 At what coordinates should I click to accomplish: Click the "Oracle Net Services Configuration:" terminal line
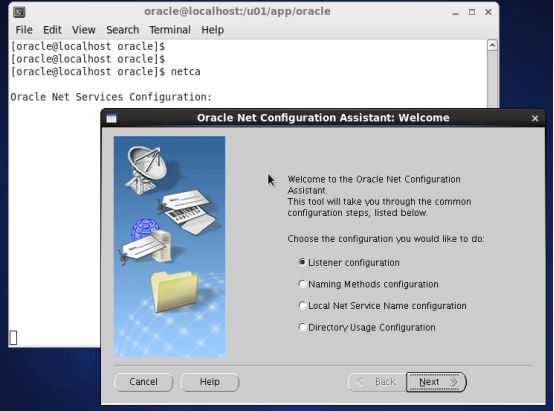click(x=111, y=97)
